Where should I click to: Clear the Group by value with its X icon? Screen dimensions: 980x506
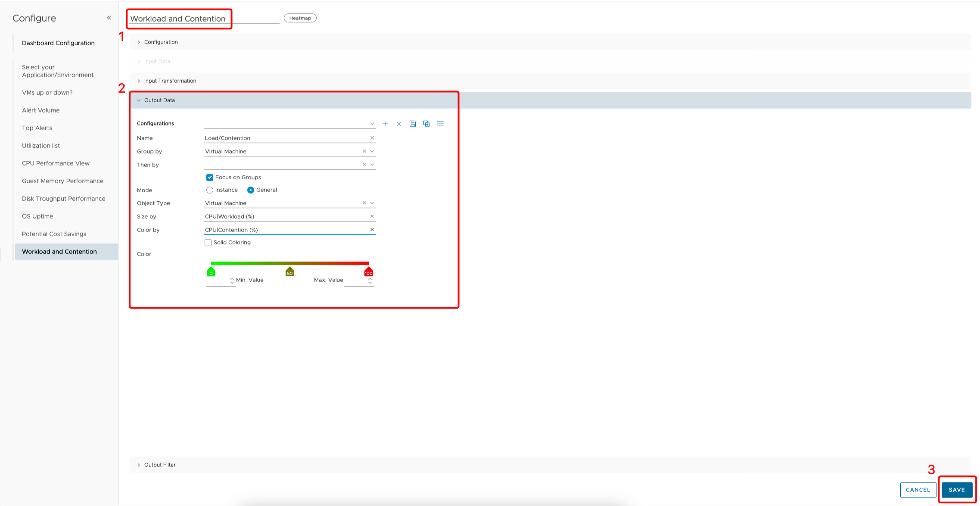pos(365,151)
